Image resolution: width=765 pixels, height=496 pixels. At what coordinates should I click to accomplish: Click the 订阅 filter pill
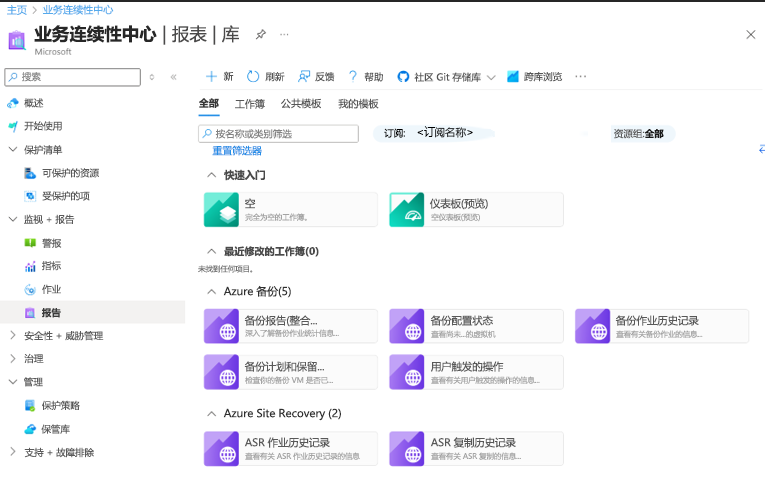tap(434, 133)
